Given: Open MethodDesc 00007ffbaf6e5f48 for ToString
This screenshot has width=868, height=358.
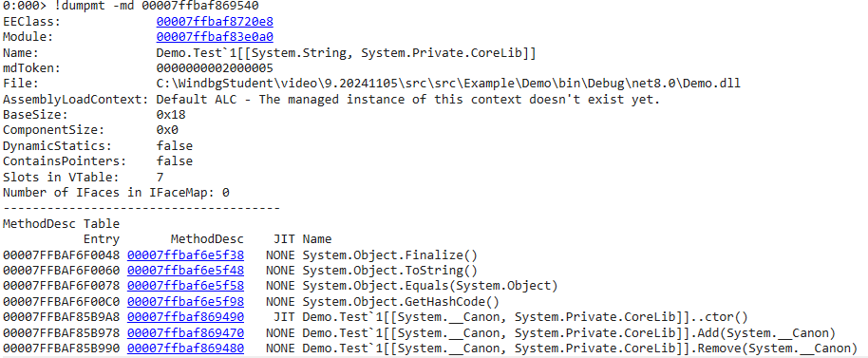Looking at the screenshot, I should click(185, 271).
